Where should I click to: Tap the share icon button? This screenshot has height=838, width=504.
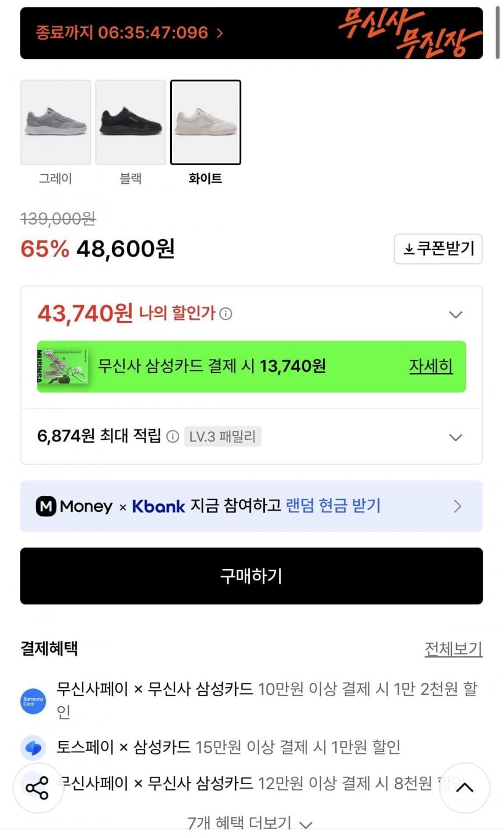(x=38, y=788)
